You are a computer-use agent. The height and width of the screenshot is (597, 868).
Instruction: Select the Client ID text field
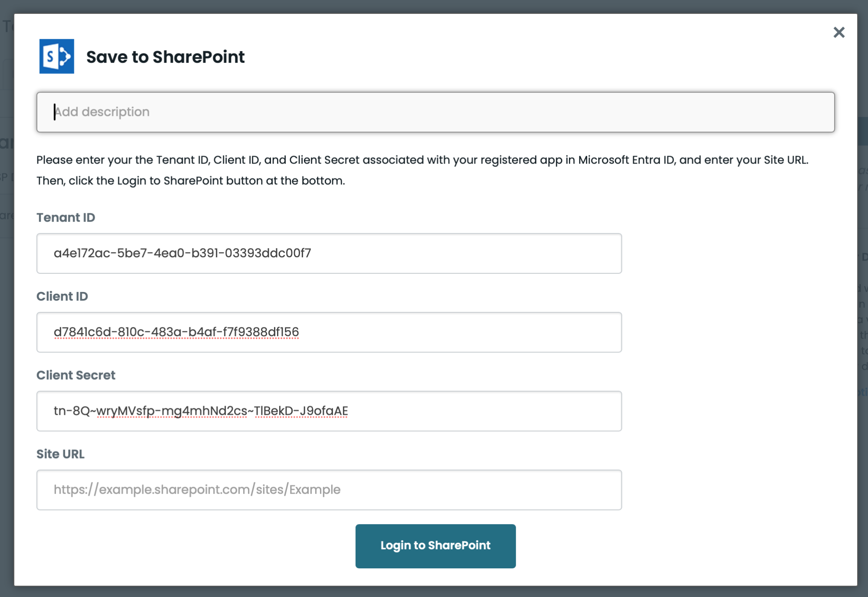329,332
